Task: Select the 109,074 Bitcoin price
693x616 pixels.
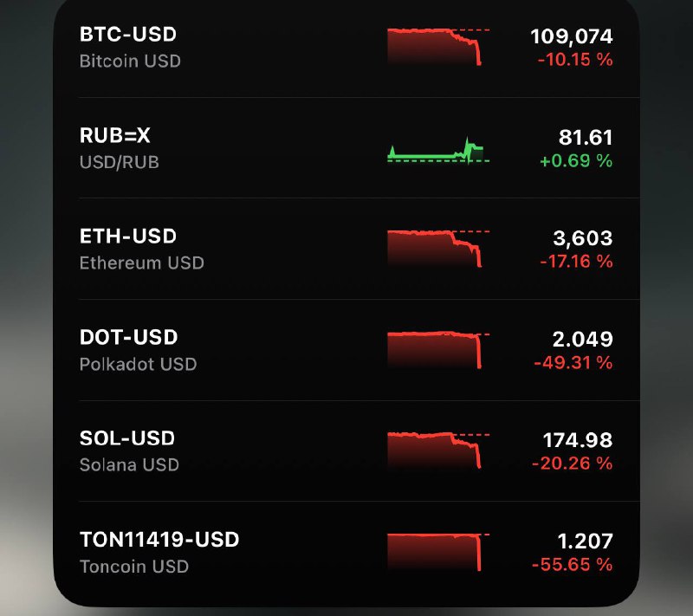Action: 571,36
